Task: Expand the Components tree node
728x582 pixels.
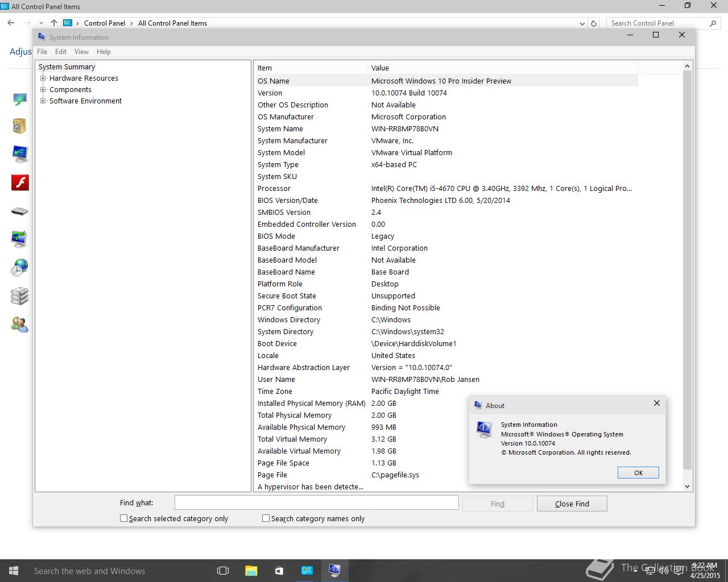Action: click(43, 90)
